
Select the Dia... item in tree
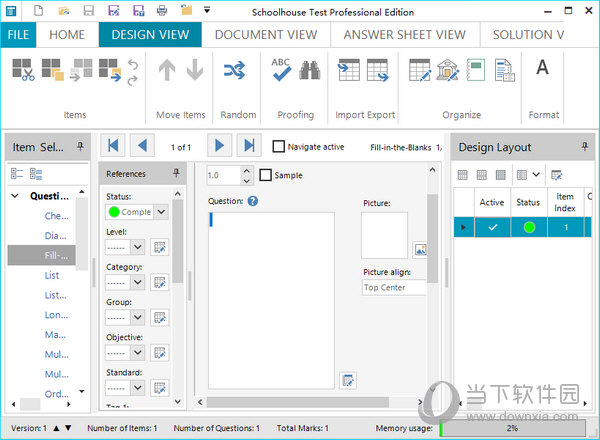[x=55, y=235]
